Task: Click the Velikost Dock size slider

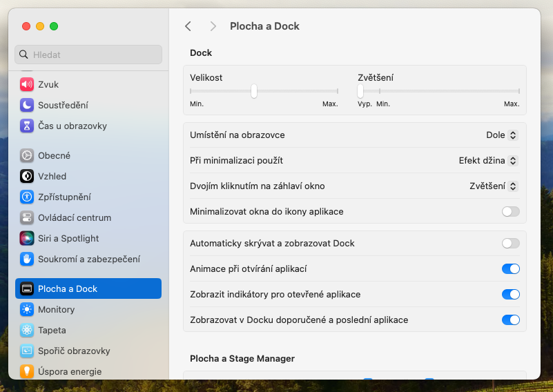Action: click(x=254, y=91)
